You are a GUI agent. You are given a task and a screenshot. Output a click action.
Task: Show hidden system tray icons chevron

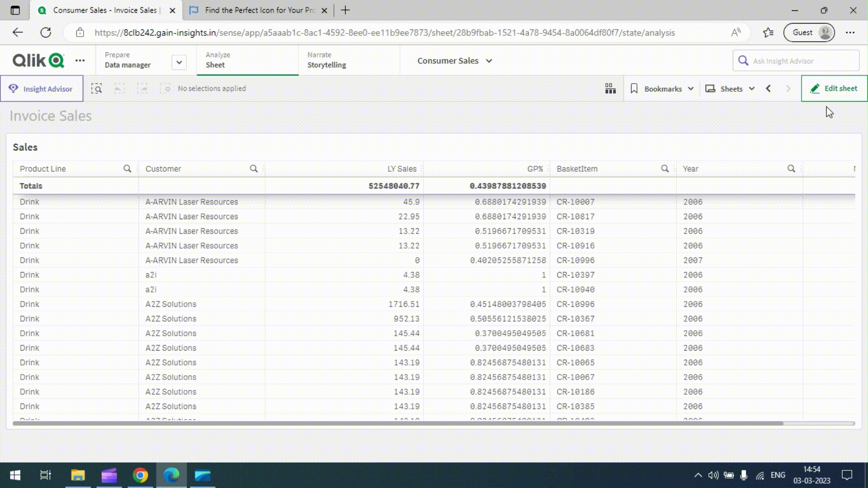[698, 475]
